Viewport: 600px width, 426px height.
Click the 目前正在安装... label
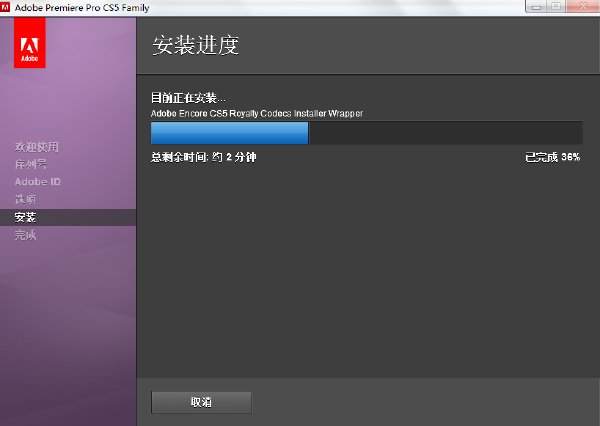[188, 98]
